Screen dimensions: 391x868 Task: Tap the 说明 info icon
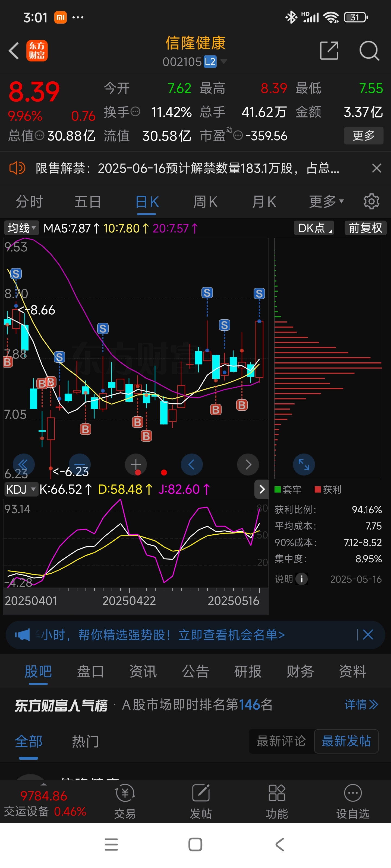point(301,579)
